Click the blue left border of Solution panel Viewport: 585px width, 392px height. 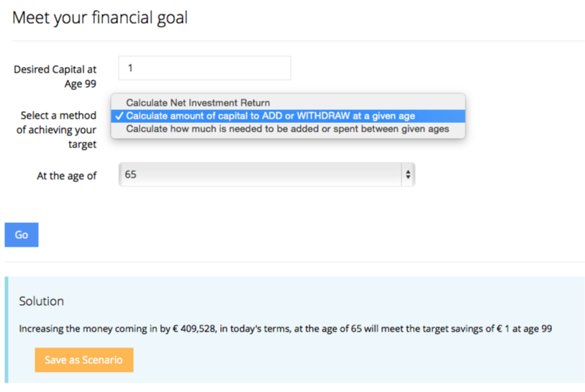(x=7, y=329)
